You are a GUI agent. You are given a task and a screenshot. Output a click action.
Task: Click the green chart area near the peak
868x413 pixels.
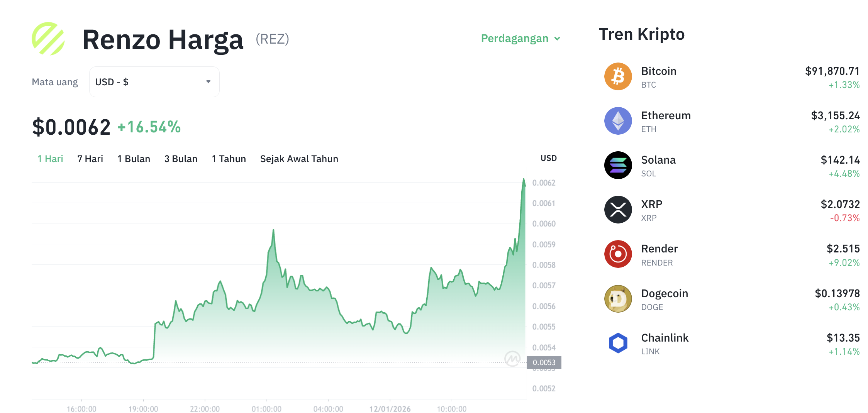pyautogui.click(x=274, y=270)
